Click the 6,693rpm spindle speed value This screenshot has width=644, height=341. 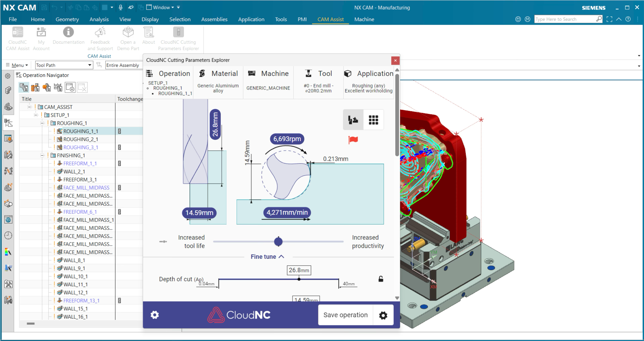coord(287,139)
